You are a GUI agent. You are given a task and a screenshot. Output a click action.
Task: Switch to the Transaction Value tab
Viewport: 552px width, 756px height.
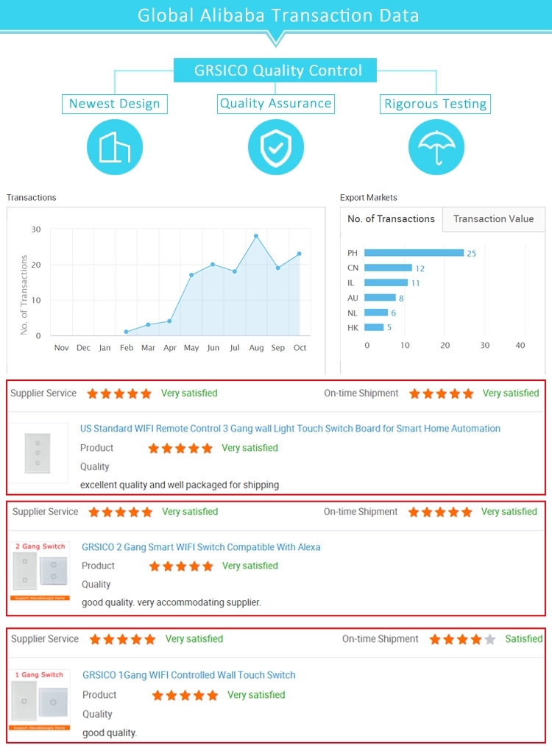point(494,219)
